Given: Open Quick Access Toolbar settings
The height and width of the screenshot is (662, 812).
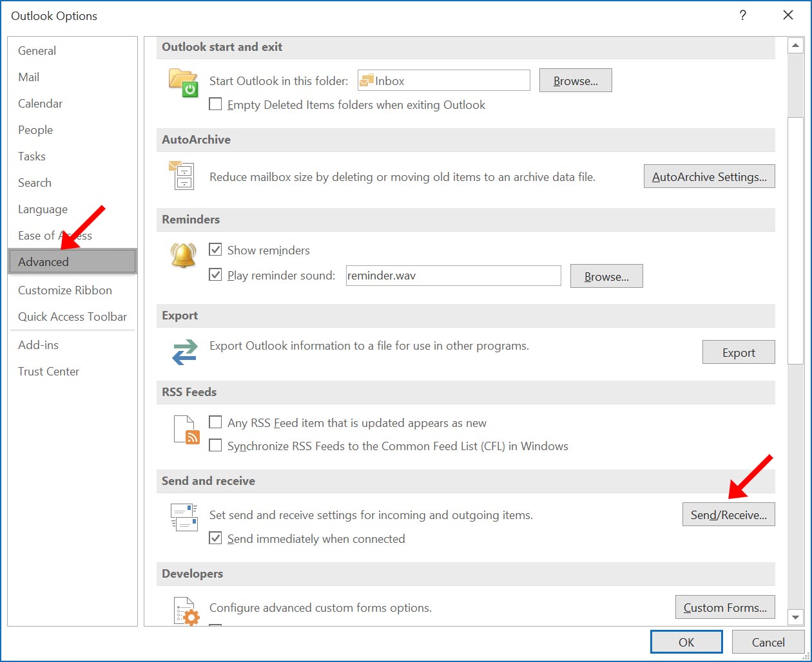Looking at the screenshot, I should pos(72,317).
